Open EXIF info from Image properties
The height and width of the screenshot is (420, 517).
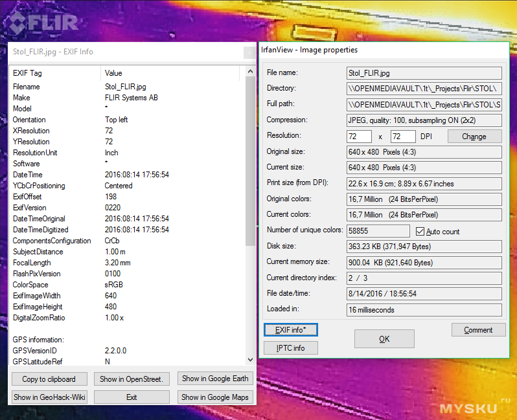[291, 330]
